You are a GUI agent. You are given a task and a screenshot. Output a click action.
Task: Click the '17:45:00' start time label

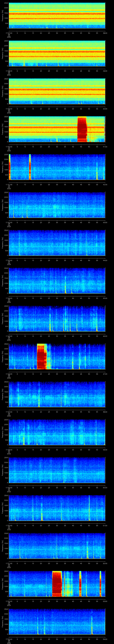point(9,336)
